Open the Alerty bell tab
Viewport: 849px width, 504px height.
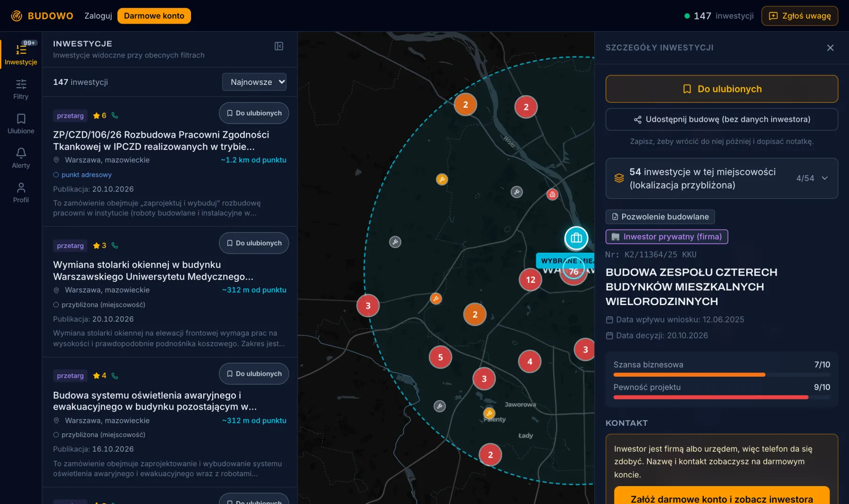point(21,158)
